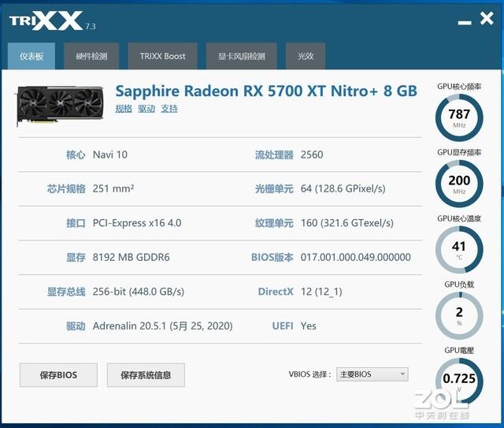
Task: Click the 驱动 driver link
Action: [x=146, y=109]
